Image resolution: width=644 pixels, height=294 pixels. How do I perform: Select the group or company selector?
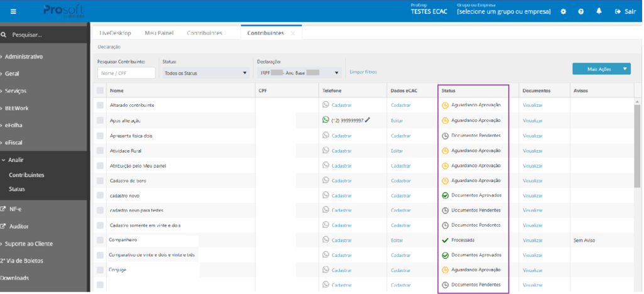(x=503, y=11)
